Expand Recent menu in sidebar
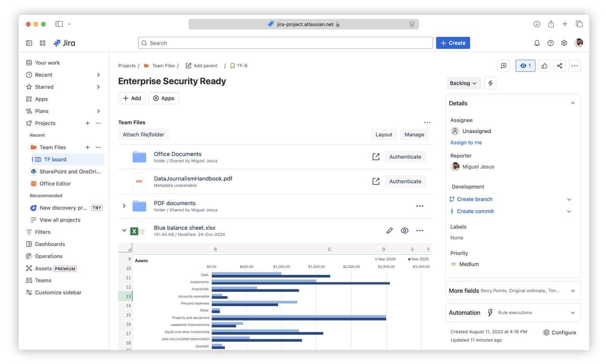The image size is (606, 364). pyautogui.click(x=98, y=75)
